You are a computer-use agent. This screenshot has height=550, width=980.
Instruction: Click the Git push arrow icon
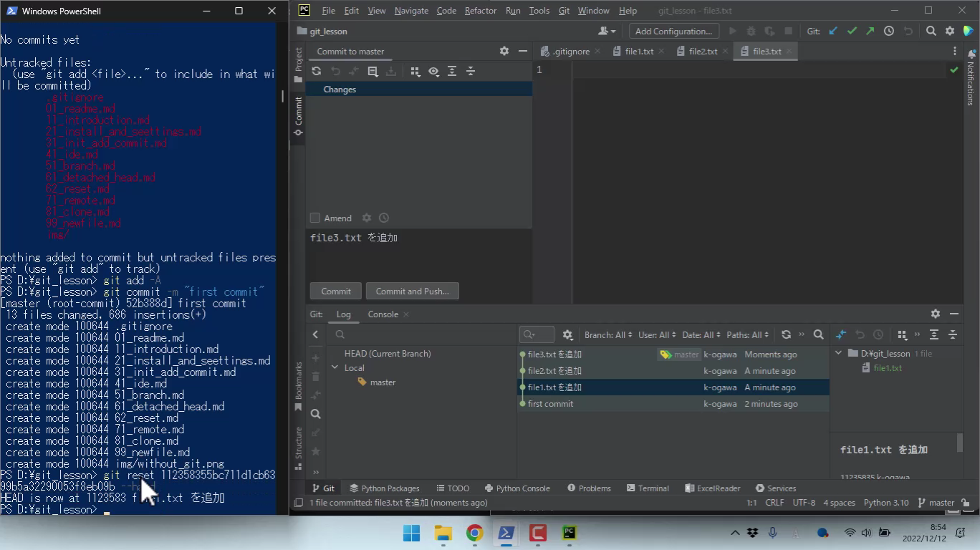[x=870, y=31]
